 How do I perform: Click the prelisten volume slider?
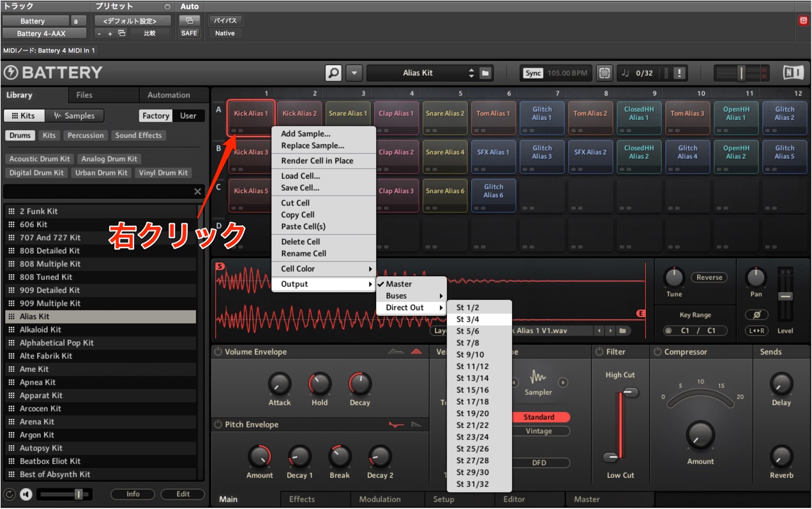[x=65, y=494]
